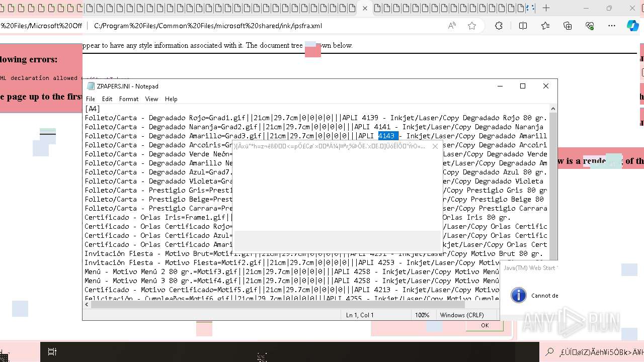Open the Copilot icon in Edge
644x362 pixels.
click(632, 26)
